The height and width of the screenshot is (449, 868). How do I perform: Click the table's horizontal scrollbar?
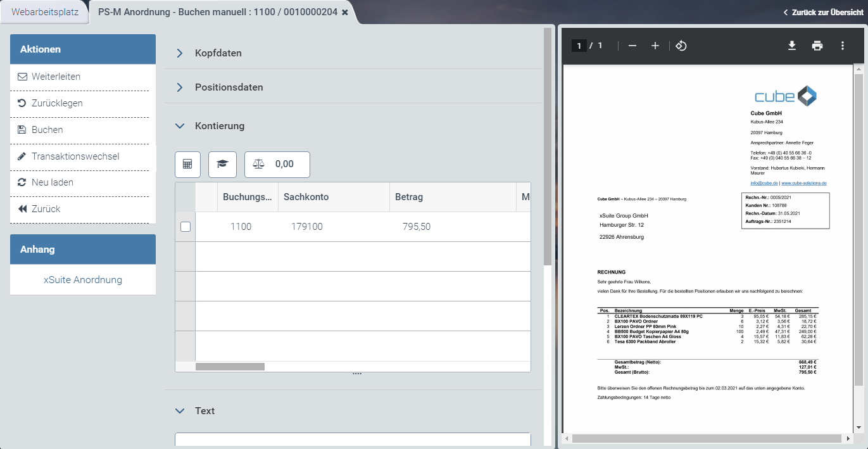pos(230,366)
